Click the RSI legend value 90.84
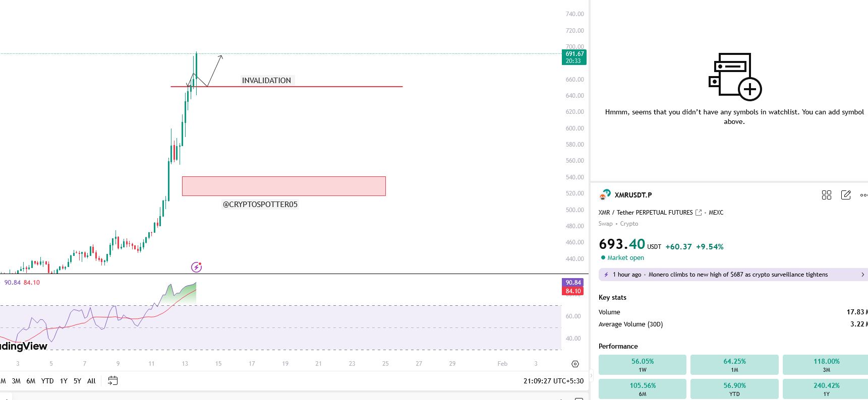The height and width of the screenshot is (400, 868). (x=12, y=283)
